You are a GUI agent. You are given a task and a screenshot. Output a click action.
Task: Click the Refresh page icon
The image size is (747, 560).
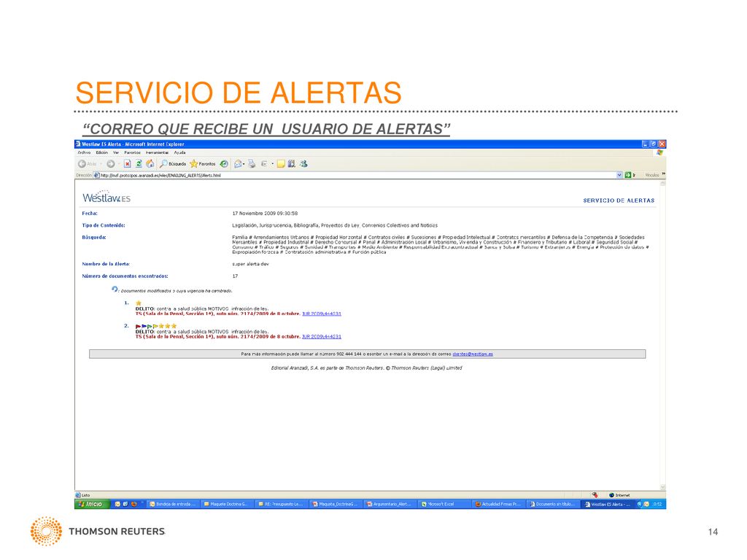click(x=139, y=164)
